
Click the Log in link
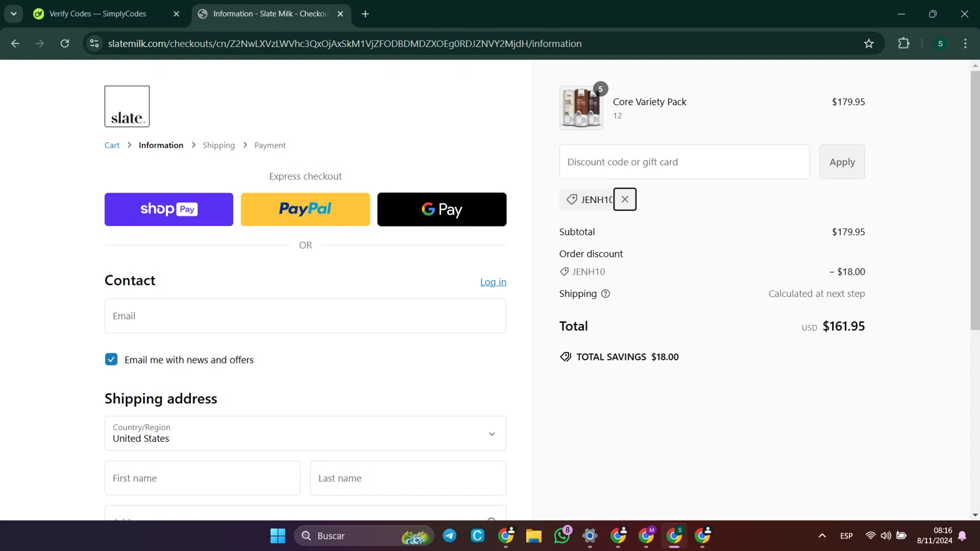click(493, 282)
